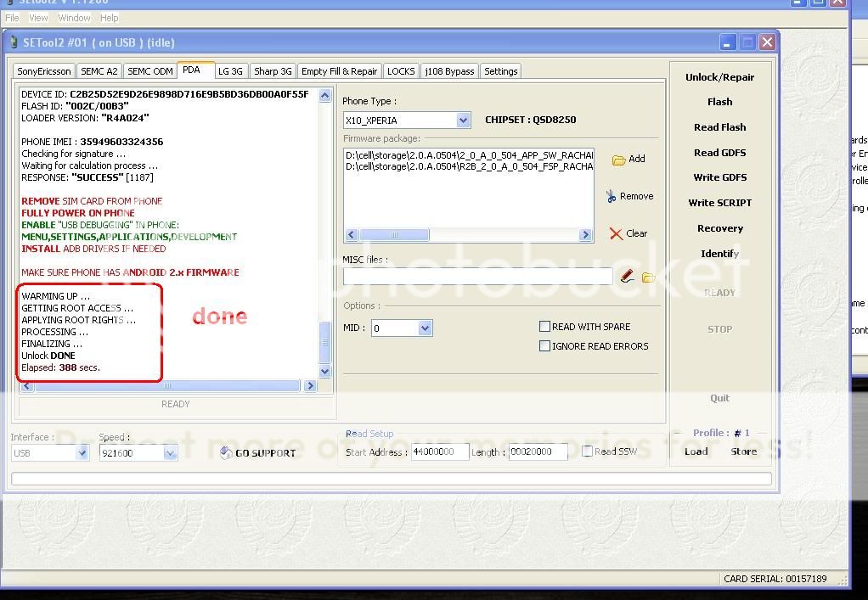
Task: Select the R2B FSP firmware package entry
Action: tap(469, 166)
